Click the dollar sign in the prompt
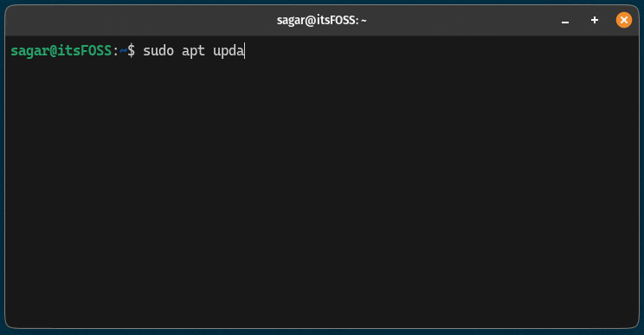The height and width of the screenshot is (335, 644). pos(131,51)
